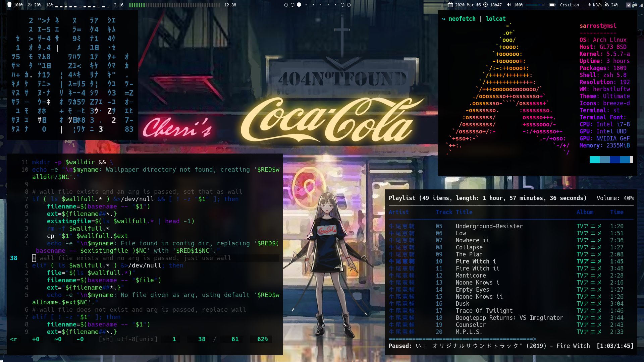Viewport: 644px width, 362px height.
Task: Click the wifi signal icon
Action: click(x=606, y=5)
